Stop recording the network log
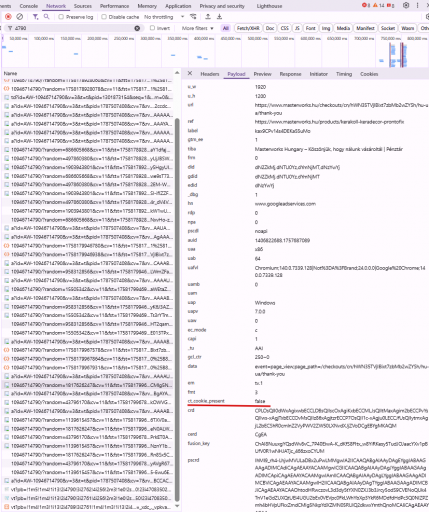Image resolution: width=429 pixels, height=512 pixels. coord(8,17)
